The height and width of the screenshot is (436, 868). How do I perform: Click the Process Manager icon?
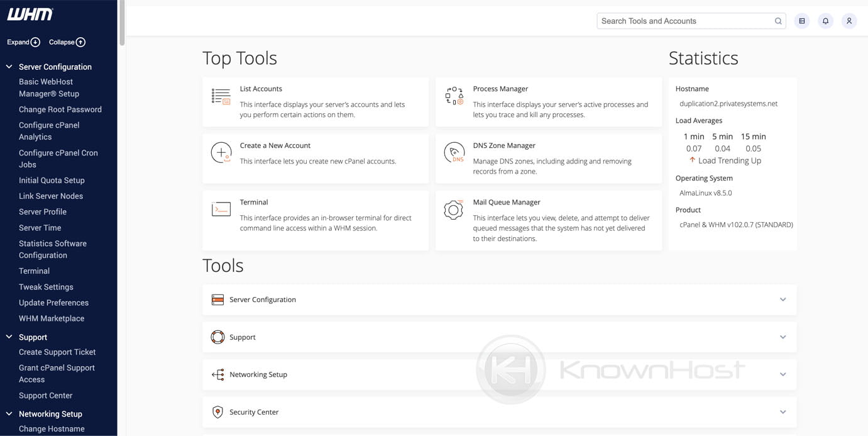pyautogui.click(x=454, y=96)
